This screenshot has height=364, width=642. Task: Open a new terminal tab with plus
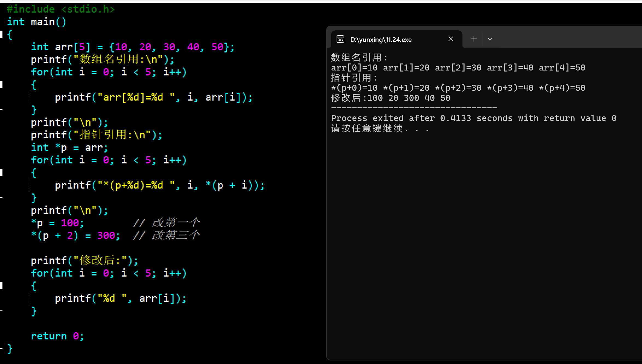474,39
